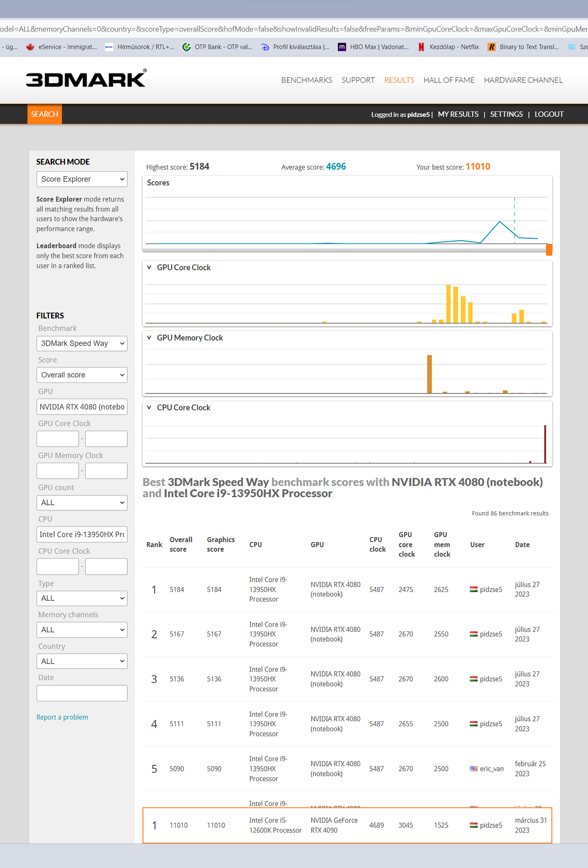Click the Highest score 5184 value
Image resolution: width=588 pixels, height=868 pixels.
pyautogui.click(x=200, y=167)
